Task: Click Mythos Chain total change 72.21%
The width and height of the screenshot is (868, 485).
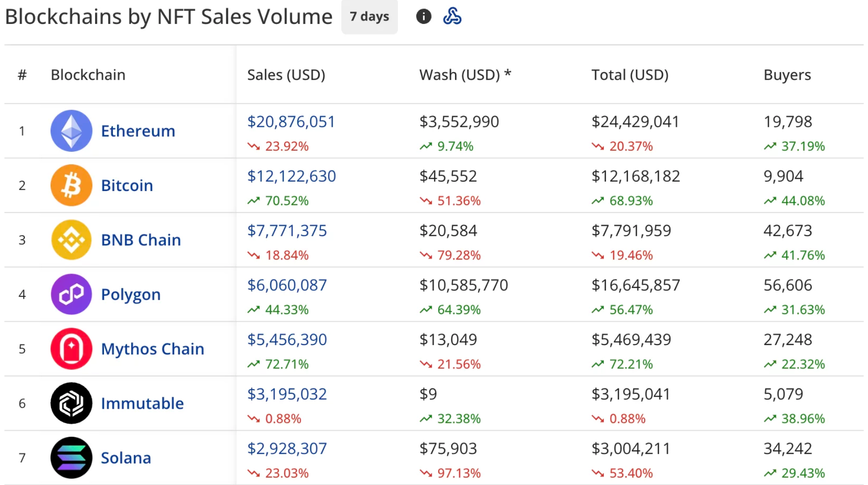Action: click(x=622, y=364)
